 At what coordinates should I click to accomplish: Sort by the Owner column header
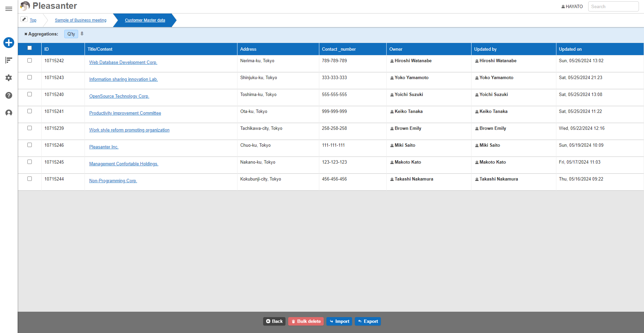pyautogui.click(x=429, y=49)
